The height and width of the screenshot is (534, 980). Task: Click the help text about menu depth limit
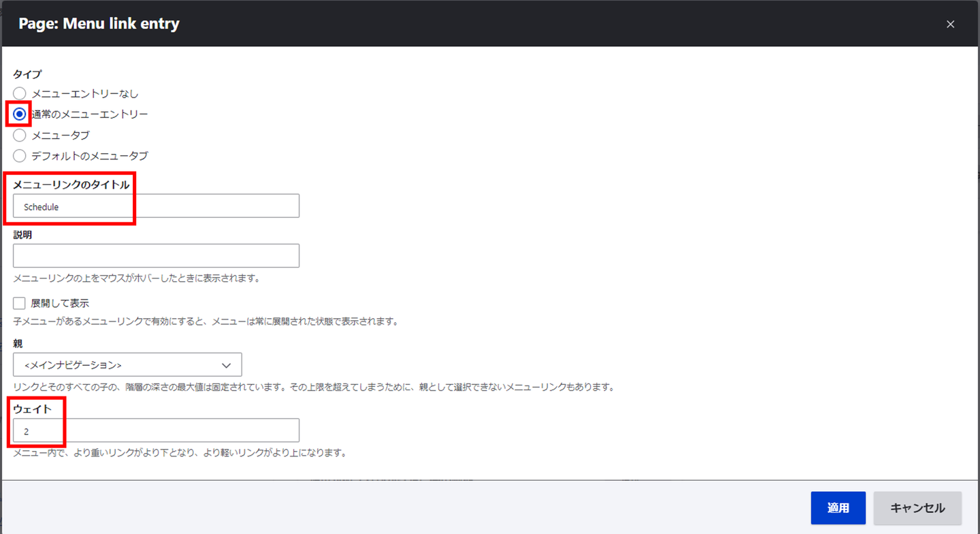[x=314, y=387]
